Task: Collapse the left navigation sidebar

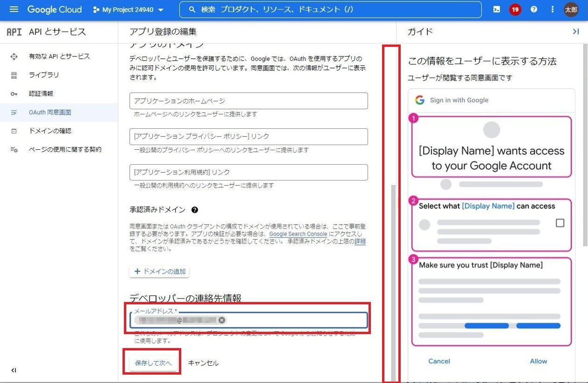Action: click(x=14, y=370)
